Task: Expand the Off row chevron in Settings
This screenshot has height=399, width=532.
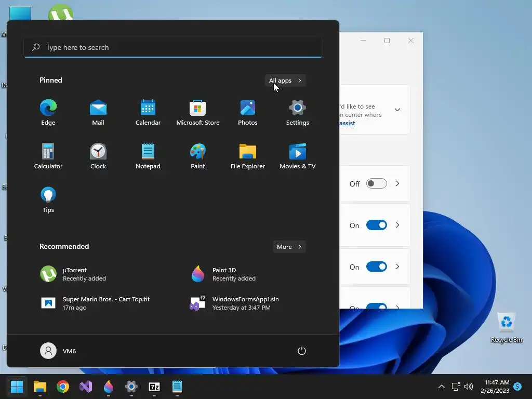Action: [397, 183]
